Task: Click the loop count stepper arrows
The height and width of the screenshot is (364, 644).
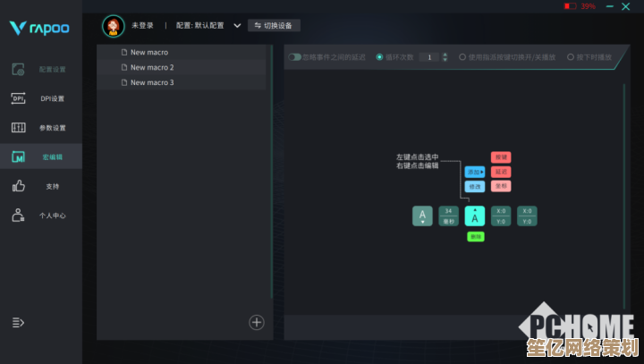Action: click(x=445, y=57)
